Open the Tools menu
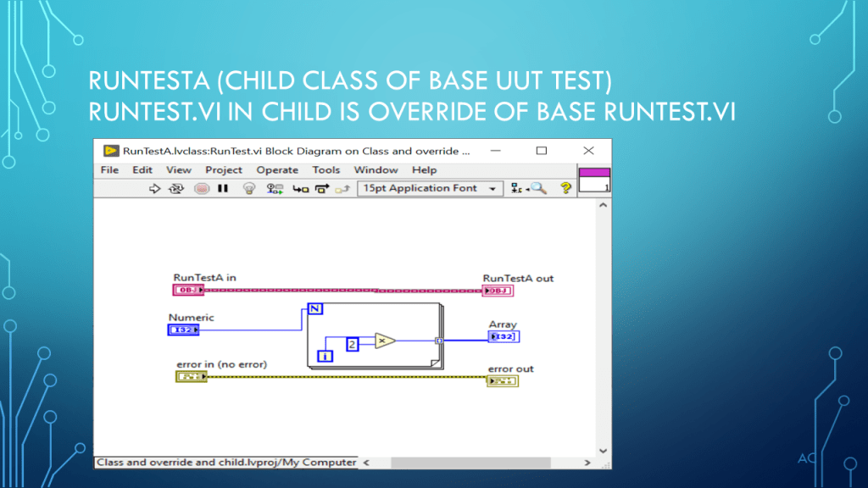This screenshot has height=488, width=868. pyautogui.click(x=325, y=170)
